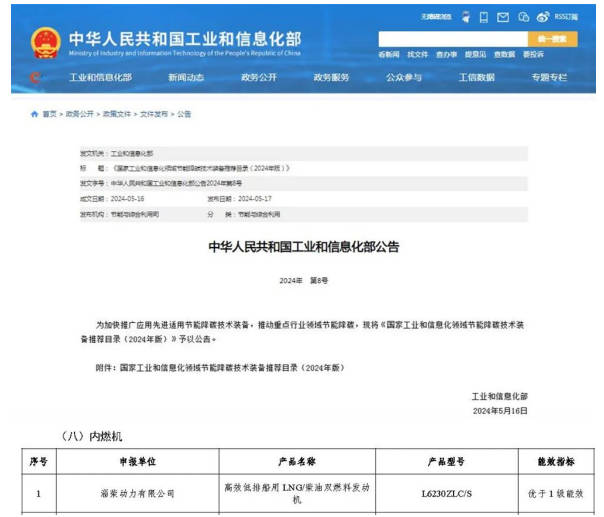Screen dimensions: 604x517
Task: Click the 序号 column header
Action: tap(39, 461)
